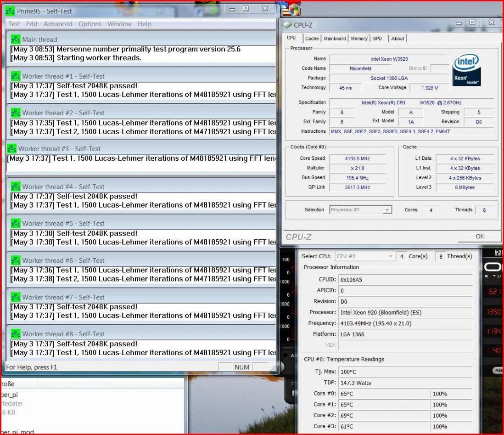Click the Frequency field 4103.49MHz
504x435 pixels.
pyautogui.click(x=405, y=323)
